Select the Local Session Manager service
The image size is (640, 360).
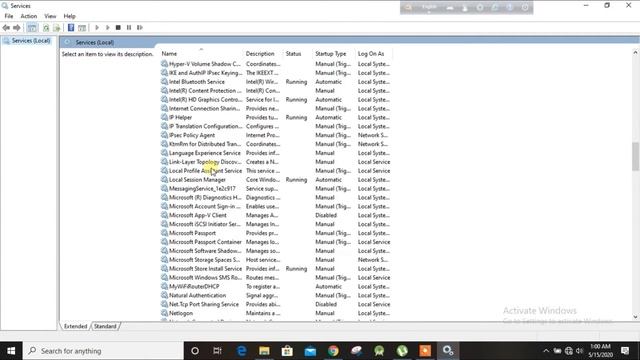pyautogui.click(x=276, y=180)
